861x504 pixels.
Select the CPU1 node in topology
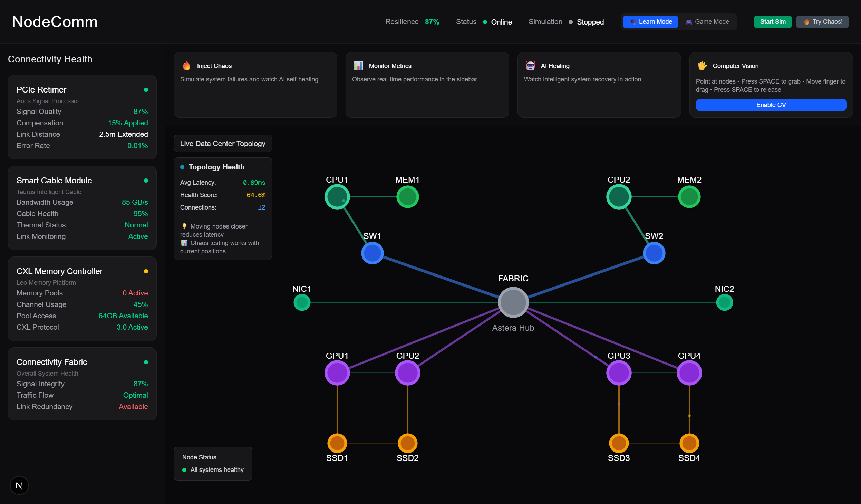tap(337, 197)
